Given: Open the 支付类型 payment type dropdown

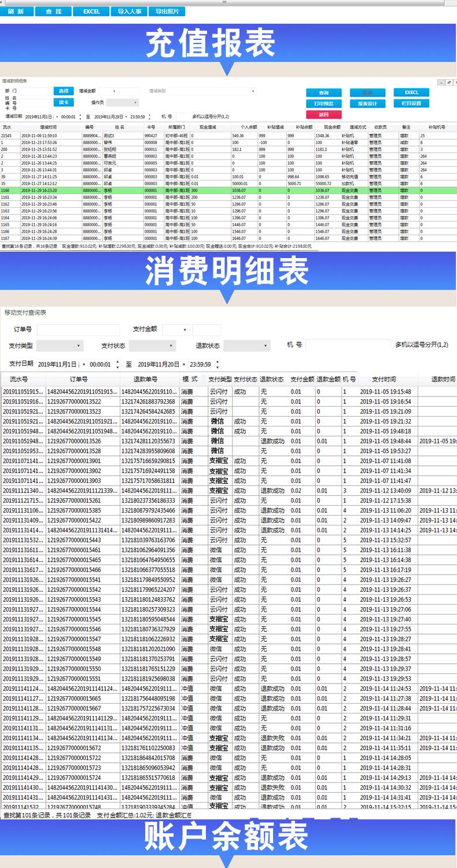Looking at the screenshot, I should tap(60, 346).
